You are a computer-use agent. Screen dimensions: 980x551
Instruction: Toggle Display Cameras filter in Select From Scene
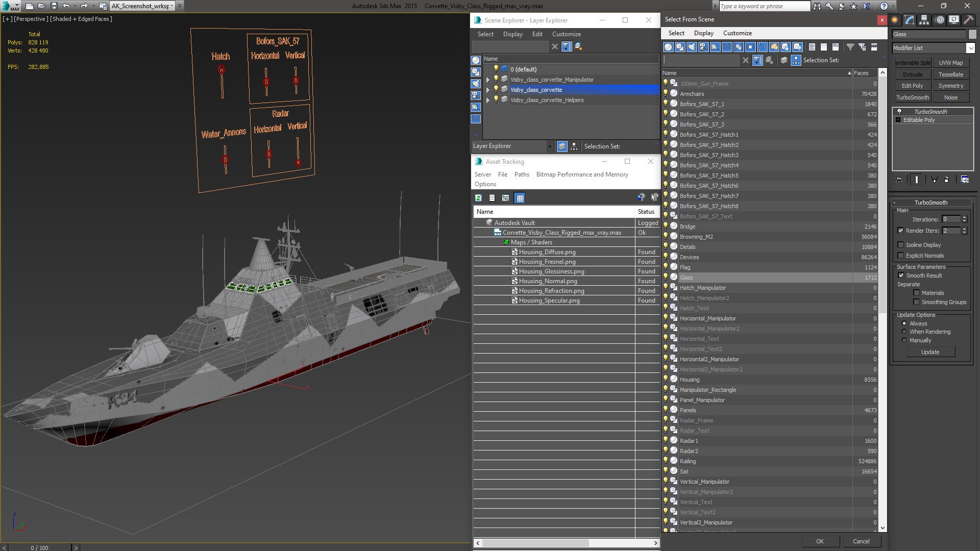pos(703,47)
